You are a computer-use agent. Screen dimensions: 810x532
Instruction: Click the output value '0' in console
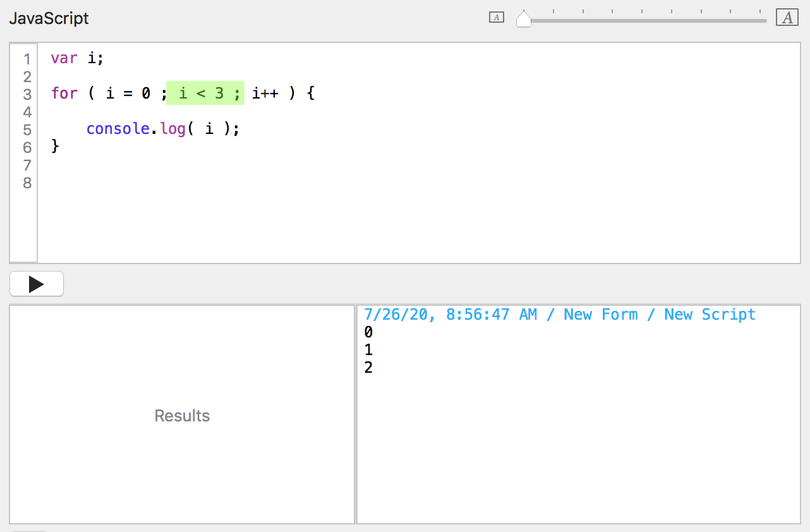point(368,332)
